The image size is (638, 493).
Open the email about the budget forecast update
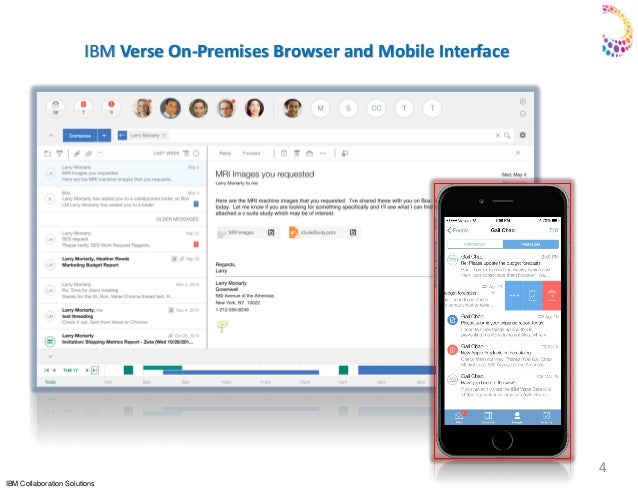point(503,266)
